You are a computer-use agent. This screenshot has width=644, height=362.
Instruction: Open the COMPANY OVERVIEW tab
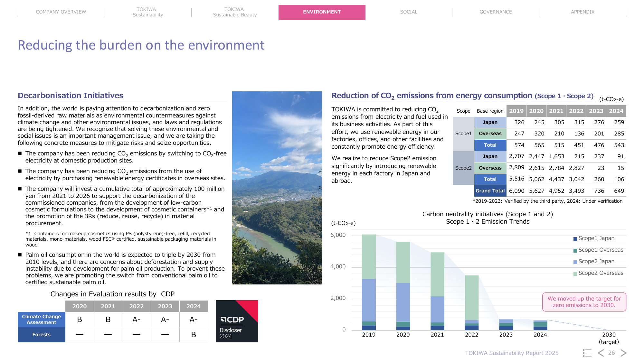pyautogui.click(x=61, y=12)
